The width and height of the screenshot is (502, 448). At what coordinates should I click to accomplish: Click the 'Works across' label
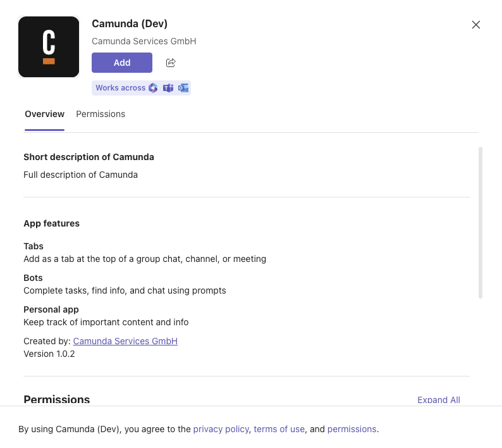point(120,88)
